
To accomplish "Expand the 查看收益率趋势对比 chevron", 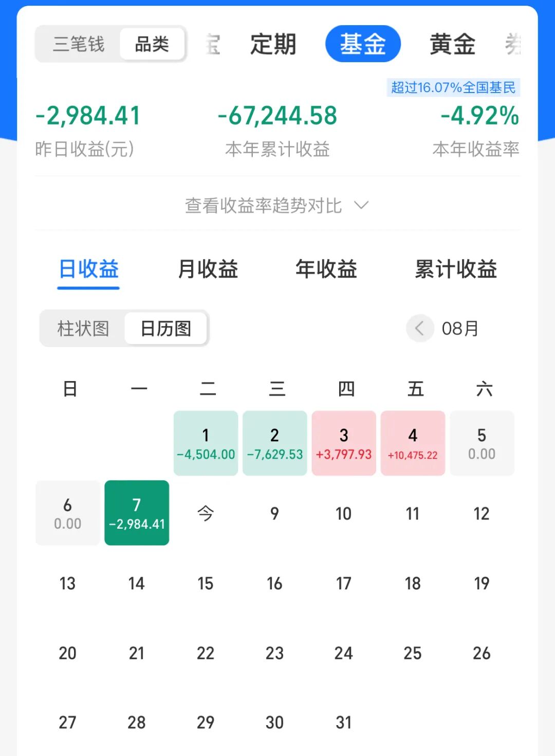I will (x=362, y=205).
